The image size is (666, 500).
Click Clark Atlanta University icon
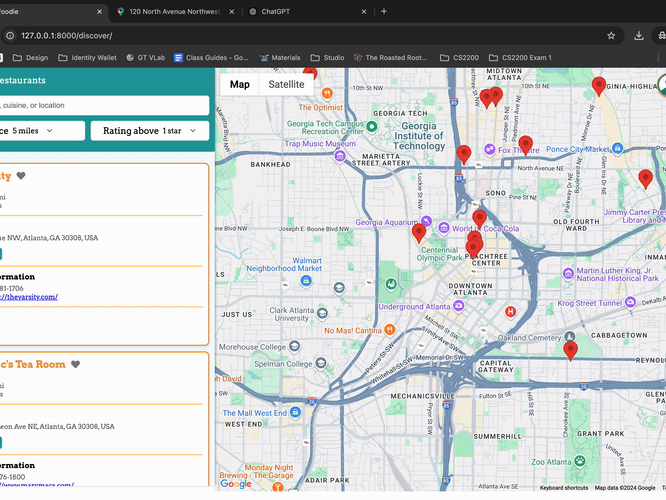(x=322, y=314)
